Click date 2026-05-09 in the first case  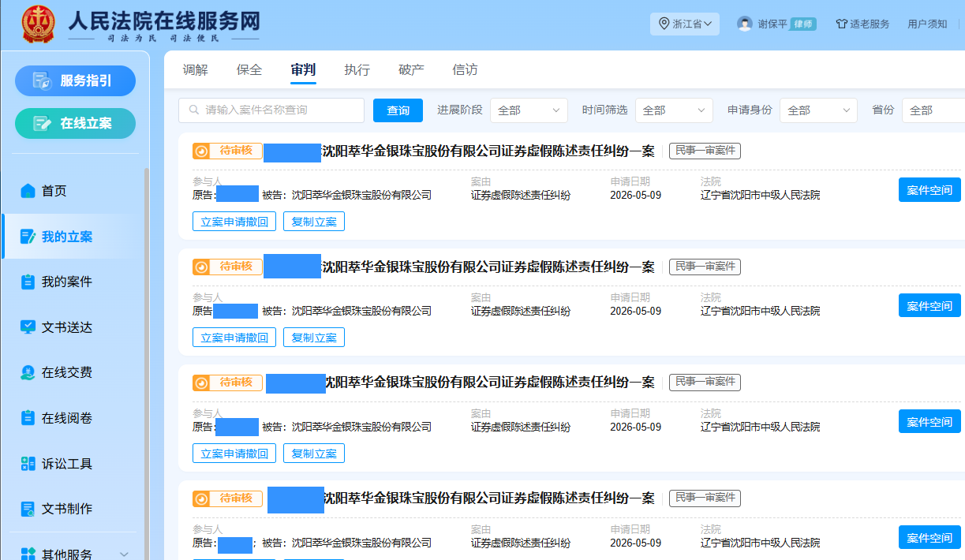point(635,195)
